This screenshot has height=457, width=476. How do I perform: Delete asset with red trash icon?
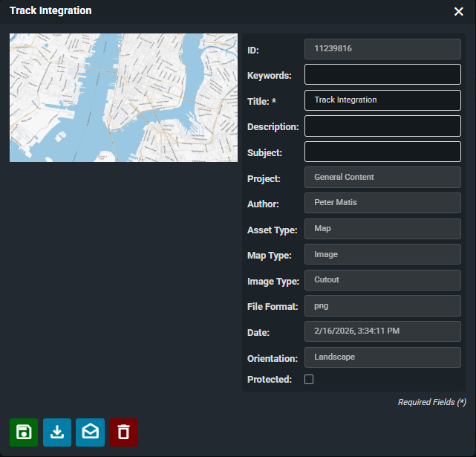pyautogui.click(x=123, y=432)
